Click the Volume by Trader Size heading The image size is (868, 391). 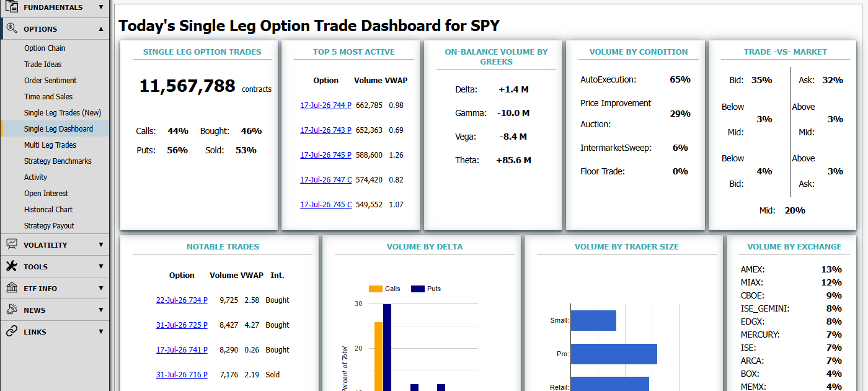coord(627,247)
